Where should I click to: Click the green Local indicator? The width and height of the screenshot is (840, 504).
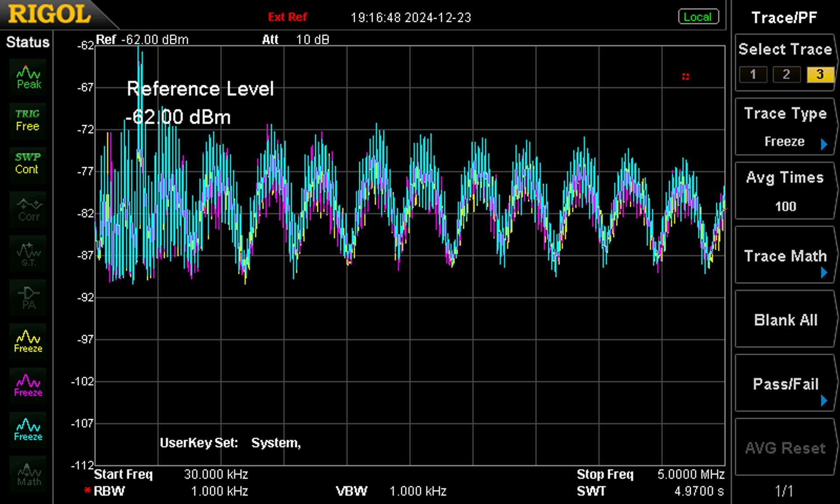698,17
